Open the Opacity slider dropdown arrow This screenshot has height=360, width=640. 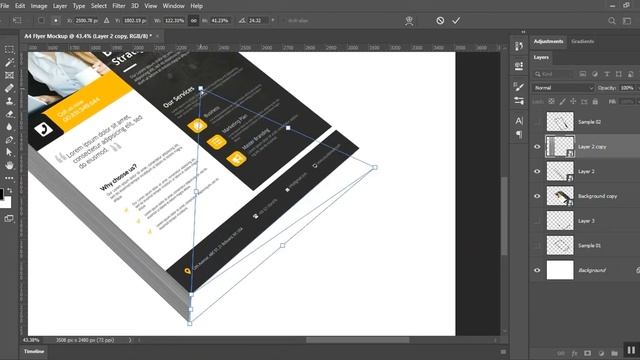coord(637,88)
